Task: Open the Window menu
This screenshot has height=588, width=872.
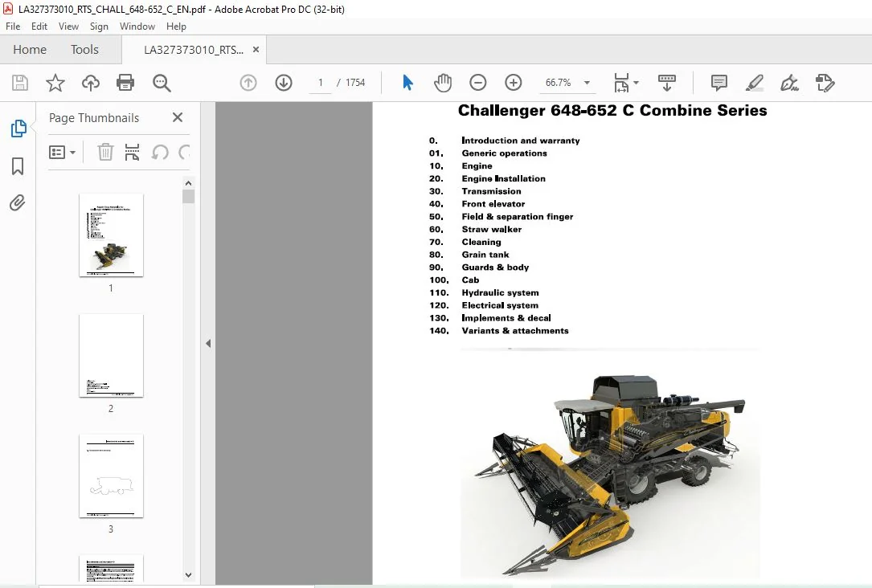Action: (x=137, y=27)
